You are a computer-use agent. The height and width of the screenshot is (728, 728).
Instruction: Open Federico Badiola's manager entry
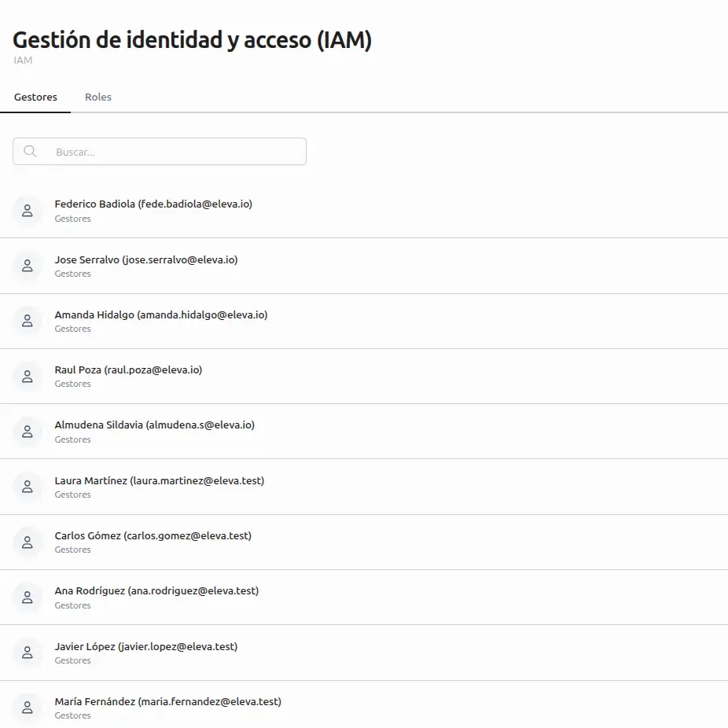[153, 204]
